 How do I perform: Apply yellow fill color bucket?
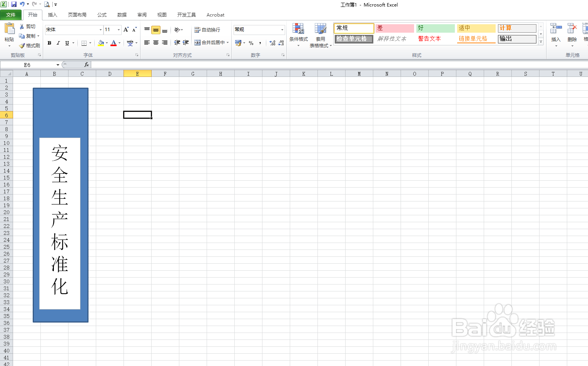coord(101,43)
